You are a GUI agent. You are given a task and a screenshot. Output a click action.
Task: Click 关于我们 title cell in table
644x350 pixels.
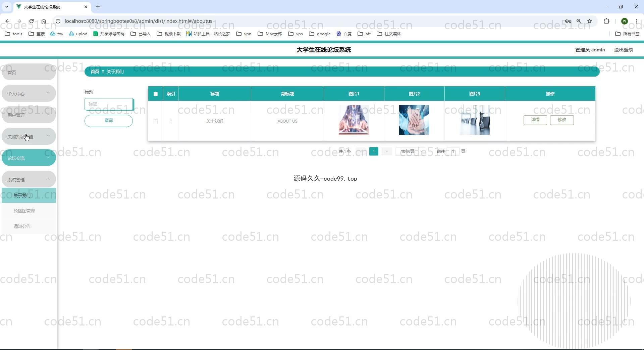(x=215, y=121)
